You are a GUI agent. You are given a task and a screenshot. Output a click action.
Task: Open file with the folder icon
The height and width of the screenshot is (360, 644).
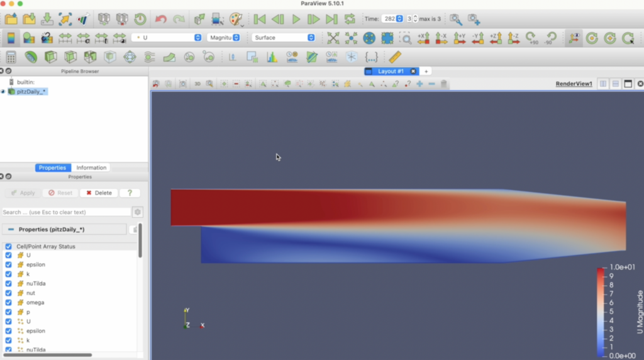(x=11, y=19)
